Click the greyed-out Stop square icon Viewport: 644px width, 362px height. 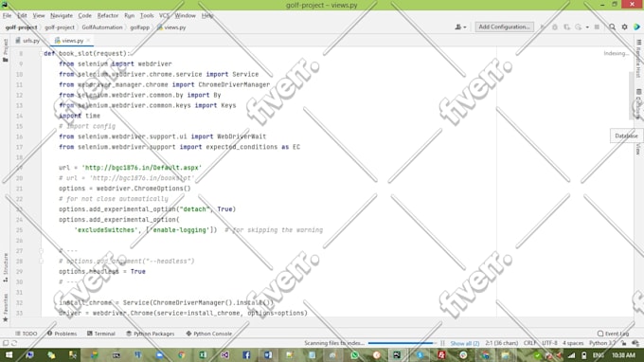coord(597,27)
